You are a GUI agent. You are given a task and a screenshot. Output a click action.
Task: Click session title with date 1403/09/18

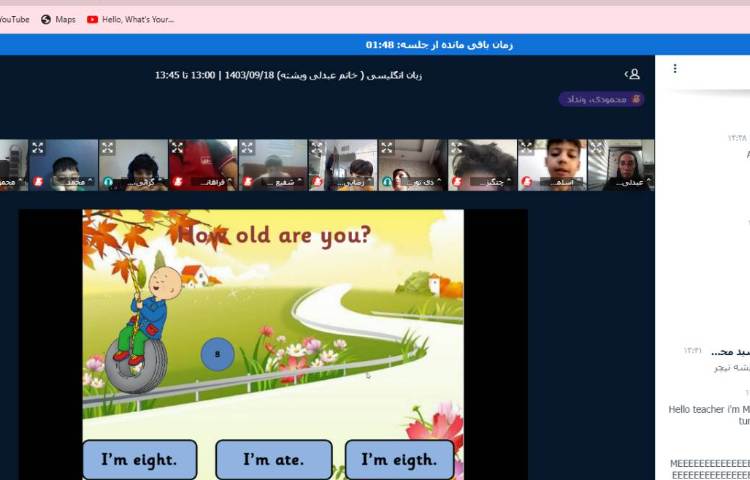click(288, 75)
